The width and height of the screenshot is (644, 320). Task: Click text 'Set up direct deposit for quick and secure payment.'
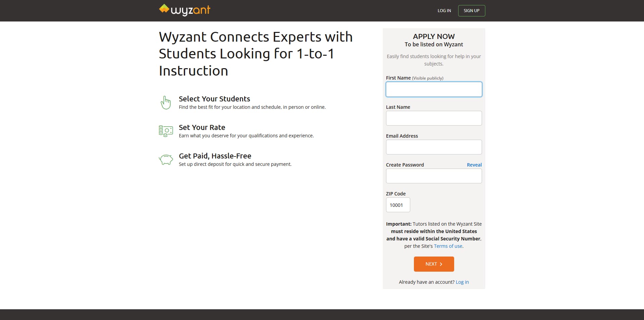235,164
